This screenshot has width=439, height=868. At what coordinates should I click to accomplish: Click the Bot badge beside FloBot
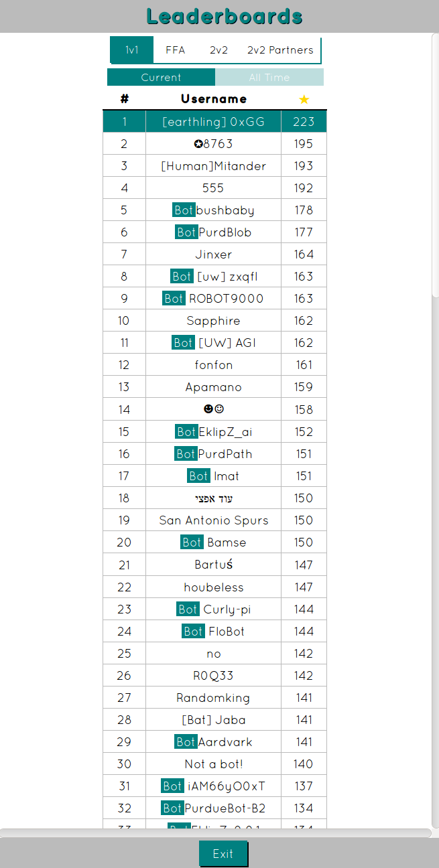click(x=193, y=632)
